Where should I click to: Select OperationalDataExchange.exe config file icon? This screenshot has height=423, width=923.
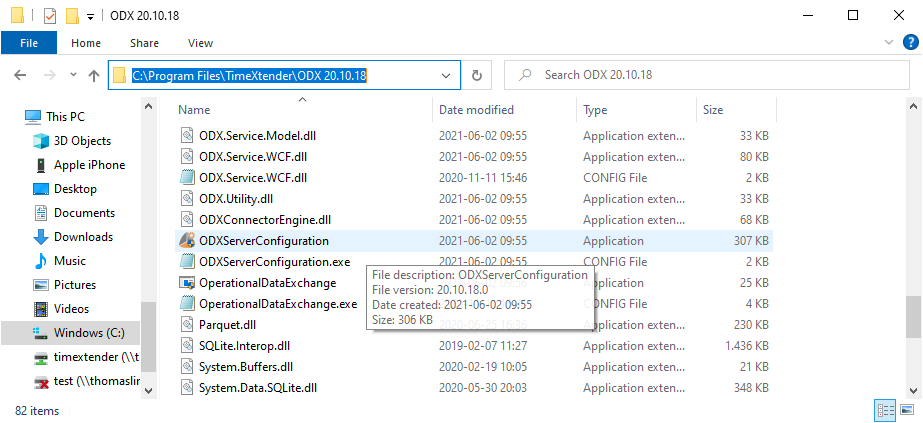pos(187,304)
